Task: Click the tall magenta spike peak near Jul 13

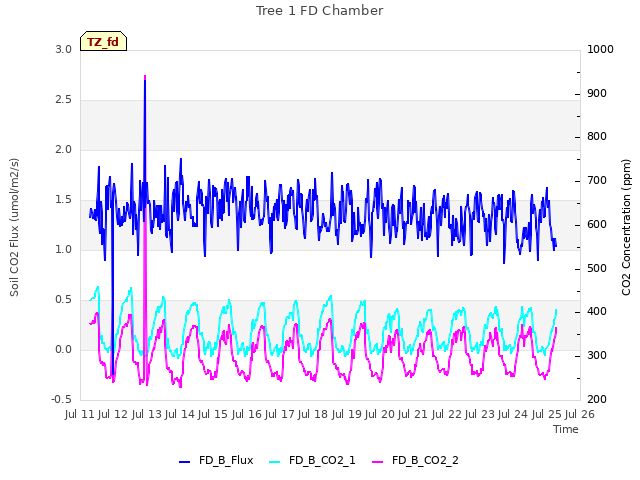Action: pos(145,77)
